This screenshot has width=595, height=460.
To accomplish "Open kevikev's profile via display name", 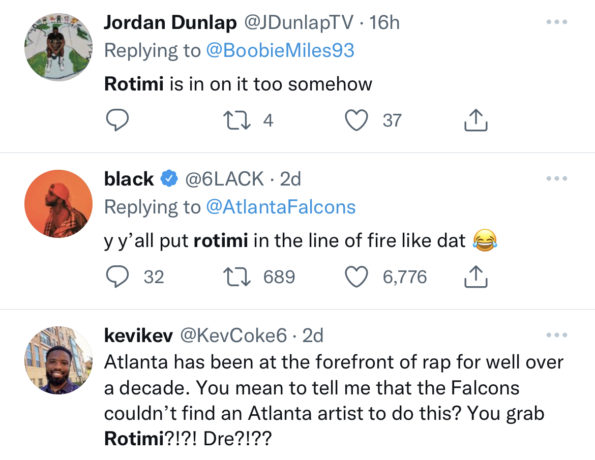I will click(x=139, y=336).
